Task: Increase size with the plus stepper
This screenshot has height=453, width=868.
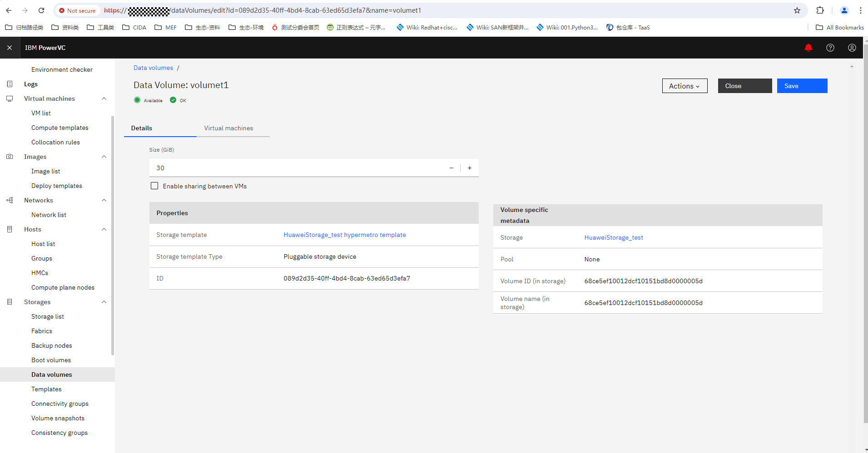Action: point(470,168)
